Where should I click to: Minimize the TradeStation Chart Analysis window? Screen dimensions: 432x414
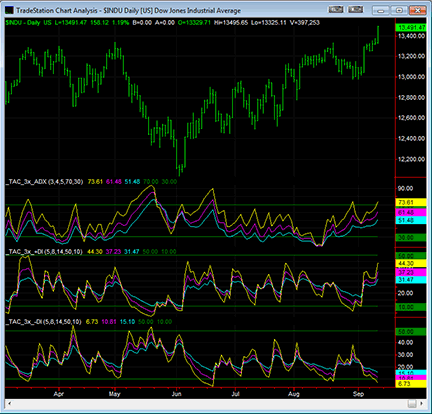381,10
